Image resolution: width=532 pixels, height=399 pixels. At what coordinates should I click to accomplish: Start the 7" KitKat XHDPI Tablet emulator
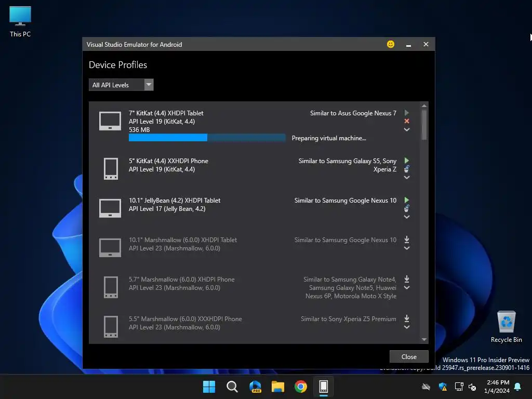point(407,113)
